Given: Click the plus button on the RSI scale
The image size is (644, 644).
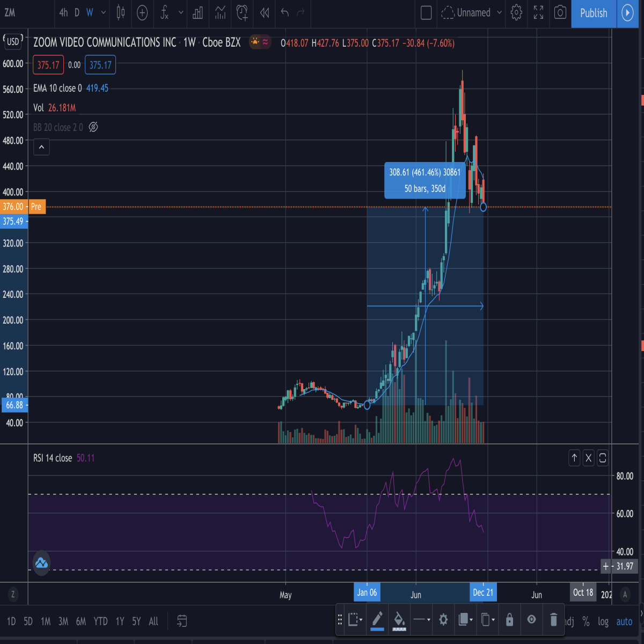Looking at the screenshot, I should (606, 566).
